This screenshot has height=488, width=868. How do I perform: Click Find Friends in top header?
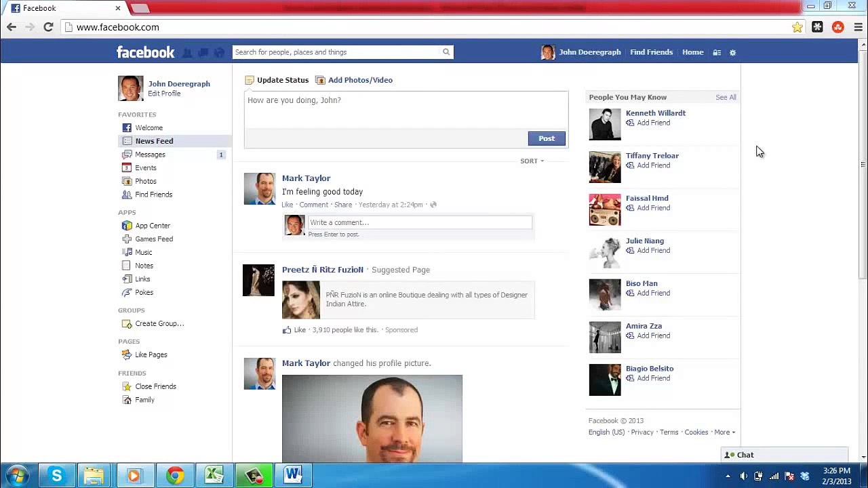(651, 52)
